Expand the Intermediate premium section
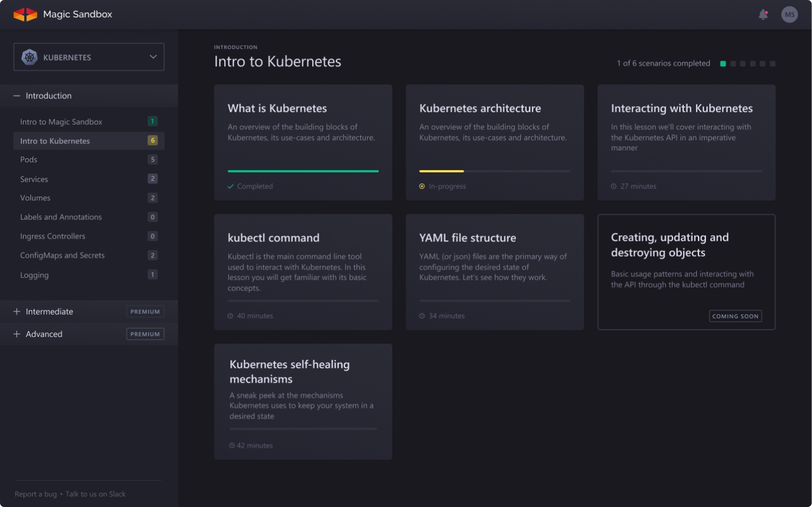Image resolution: width=812 pixels, height=507 pixels. tap(17, 312)
